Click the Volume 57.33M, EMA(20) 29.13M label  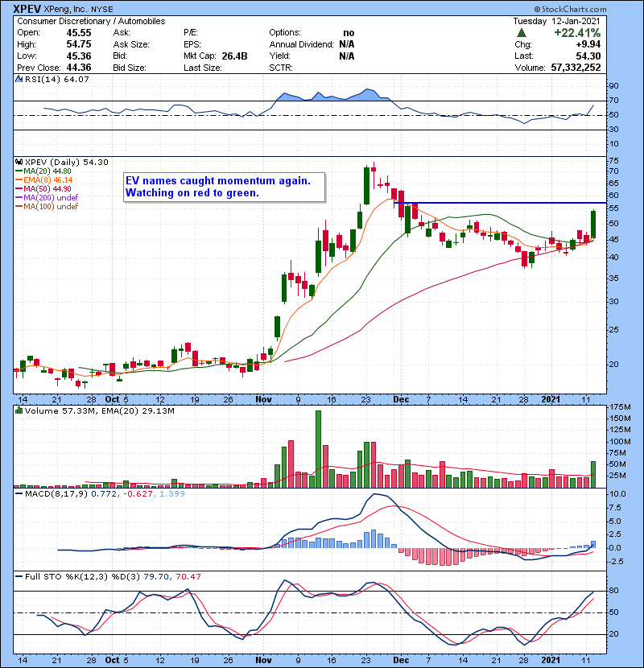(x=99, y=410)
